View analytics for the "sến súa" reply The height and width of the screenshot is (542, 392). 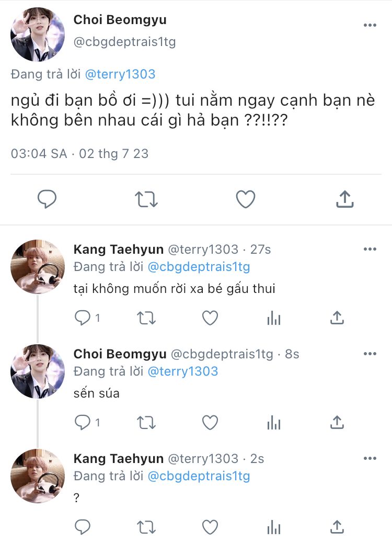[x=274, y=422]
